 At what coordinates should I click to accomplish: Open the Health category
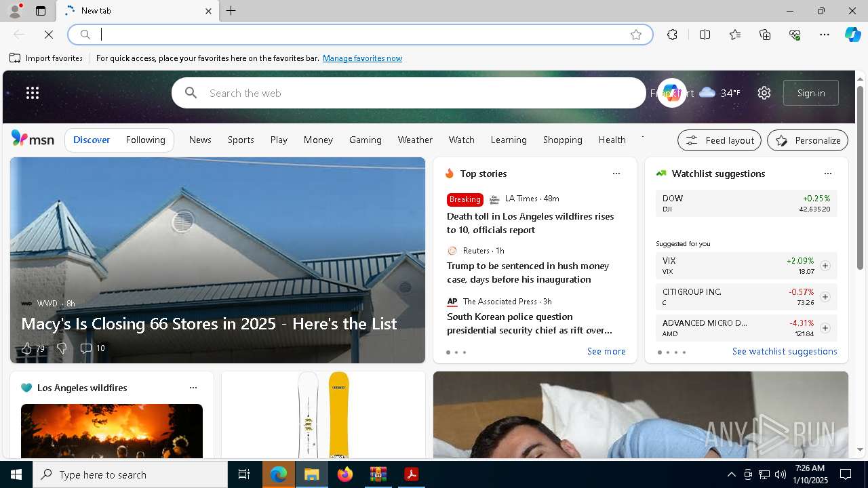pos(612,140)
